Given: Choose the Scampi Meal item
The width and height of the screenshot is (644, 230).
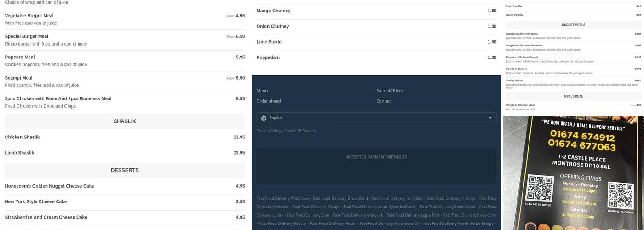Looking at the screenshot, I should click(18, 78).
